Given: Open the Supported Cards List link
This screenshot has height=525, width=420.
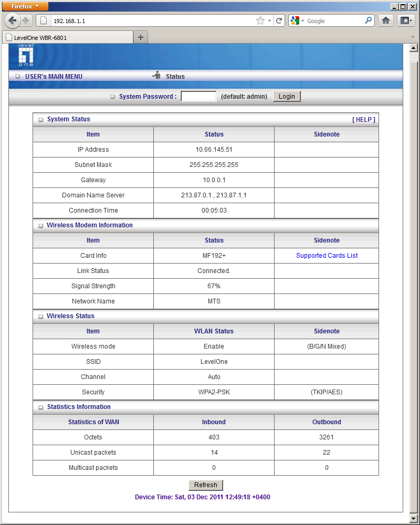Looking at the screenshot, I should [327, 256].
